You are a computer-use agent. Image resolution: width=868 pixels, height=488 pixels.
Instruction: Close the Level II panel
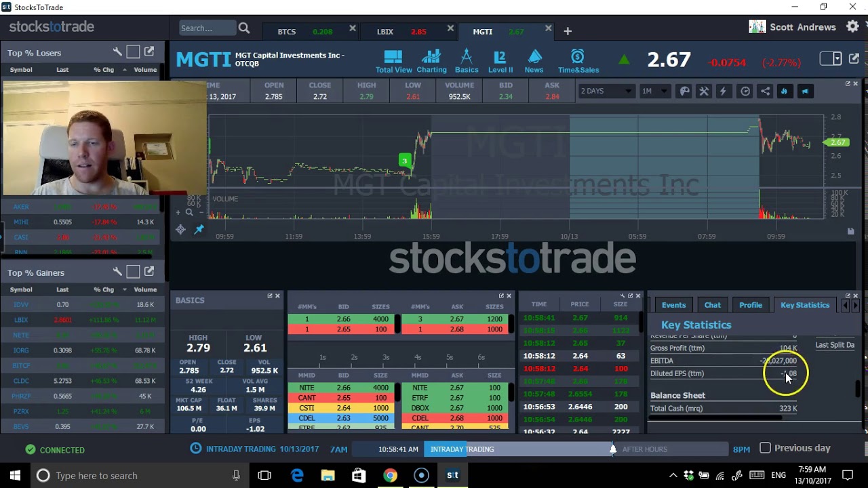pos(509,296)
